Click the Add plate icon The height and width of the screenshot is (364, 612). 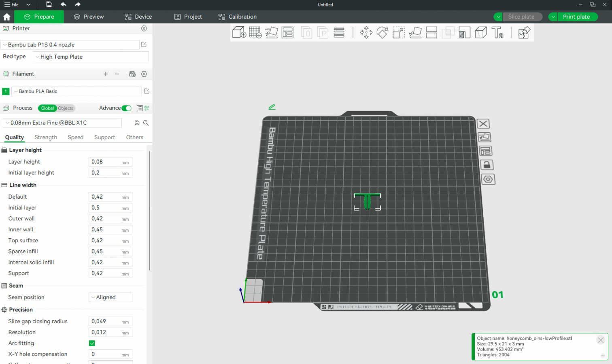(x=255, y=32)
